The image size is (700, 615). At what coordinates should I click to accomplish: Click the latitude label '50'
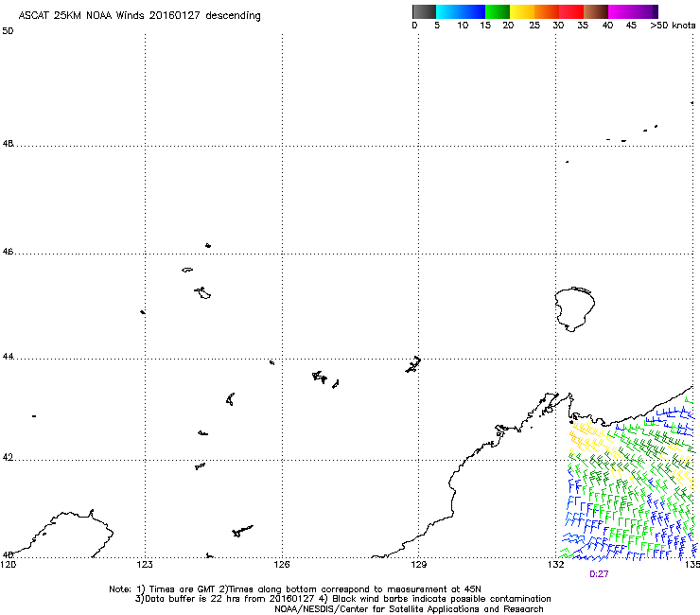8,31
